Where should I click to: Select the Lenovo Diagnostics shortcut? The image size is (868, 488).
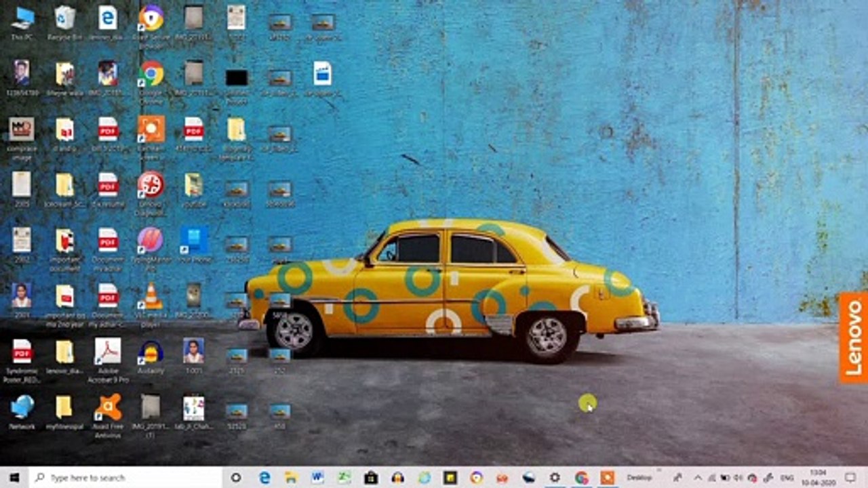pyautogui.click(x=151, y=193)
